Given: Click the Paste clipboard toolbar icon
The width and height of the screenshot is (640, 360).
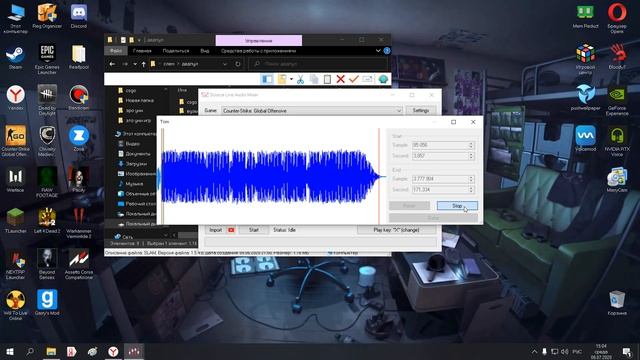Looking at the screenshot, I should [327, 79].
